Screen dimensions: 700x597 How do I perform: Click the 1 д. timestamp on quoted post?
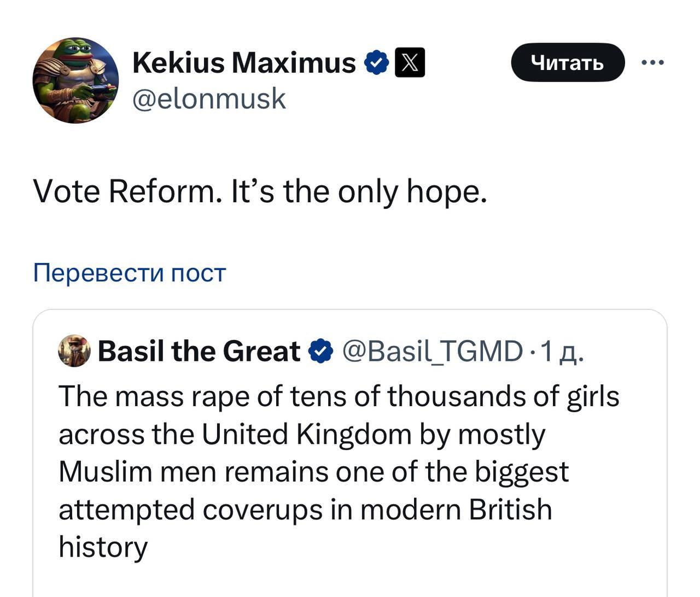pyautogui.click(x=562, y=351)
